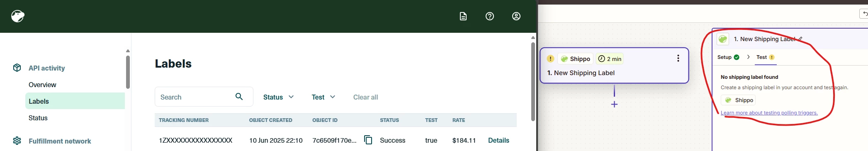The image size is (868, 151).
Task: Click the Shippo logo in header
Action: (x=18, y=16)
